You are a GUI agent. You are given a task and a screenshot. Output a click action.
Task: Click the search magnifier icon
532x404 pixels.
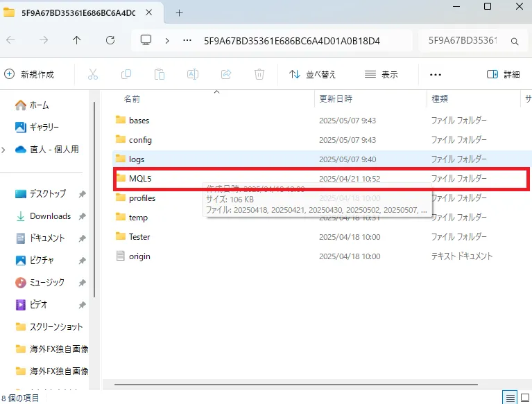[x=515, y=42]
